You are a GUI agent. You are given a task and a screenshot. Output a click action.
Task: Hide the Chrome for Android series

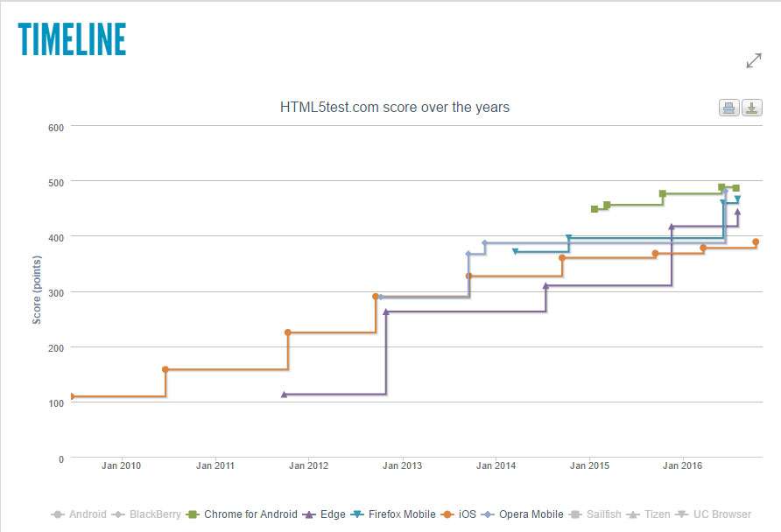tap(242, 514)
